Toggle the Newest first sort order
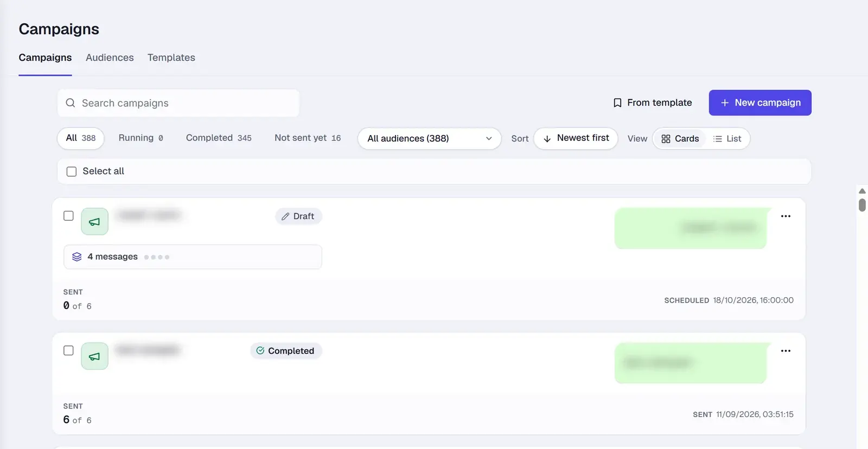868x449 pixels. [x=576, y=138]
